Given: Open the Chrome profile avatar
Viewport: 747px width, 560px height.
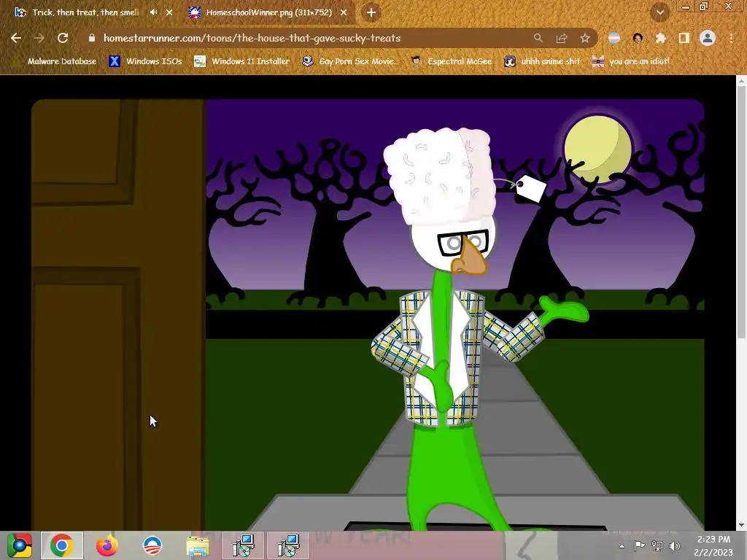Looking at the screenshot, I should [x=708, y=38].
